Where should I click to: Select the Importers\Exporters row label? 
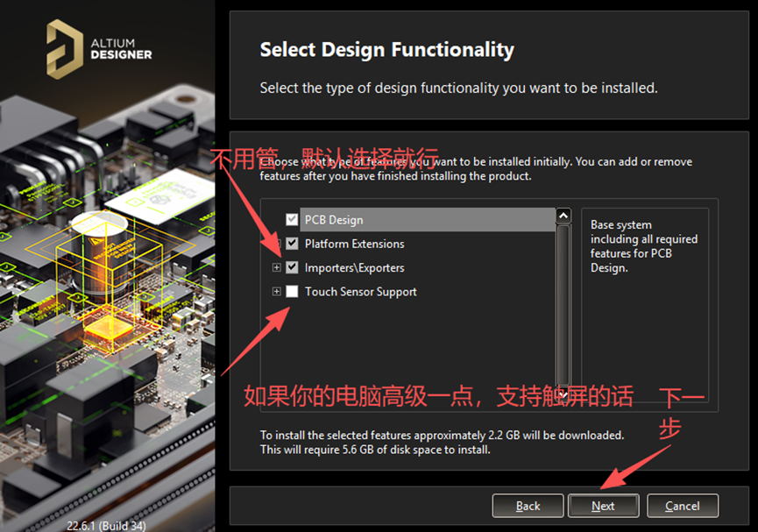[x=354, y=268]
